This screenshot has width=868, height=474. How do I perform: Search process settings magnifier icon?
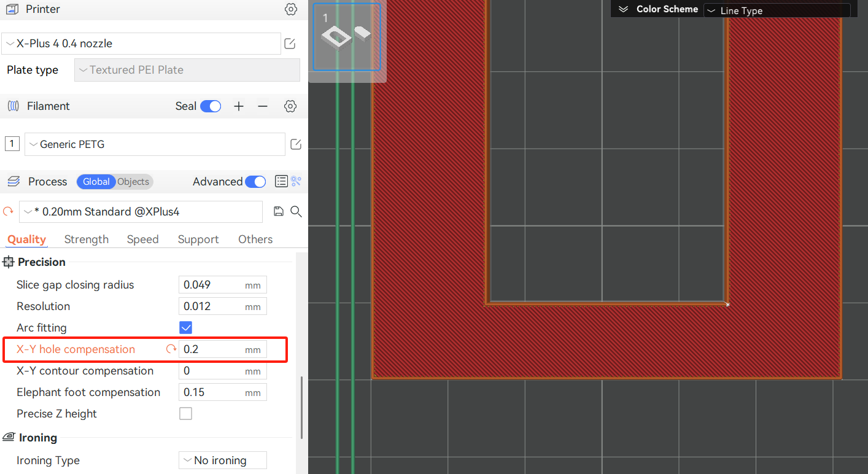[296, 211]
